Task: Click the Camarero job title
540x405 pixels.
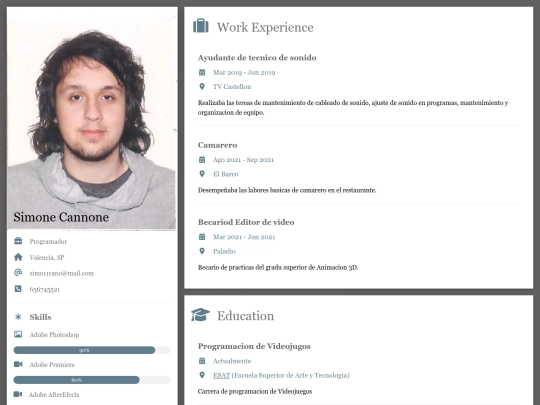Action: (x=217, y=145)
